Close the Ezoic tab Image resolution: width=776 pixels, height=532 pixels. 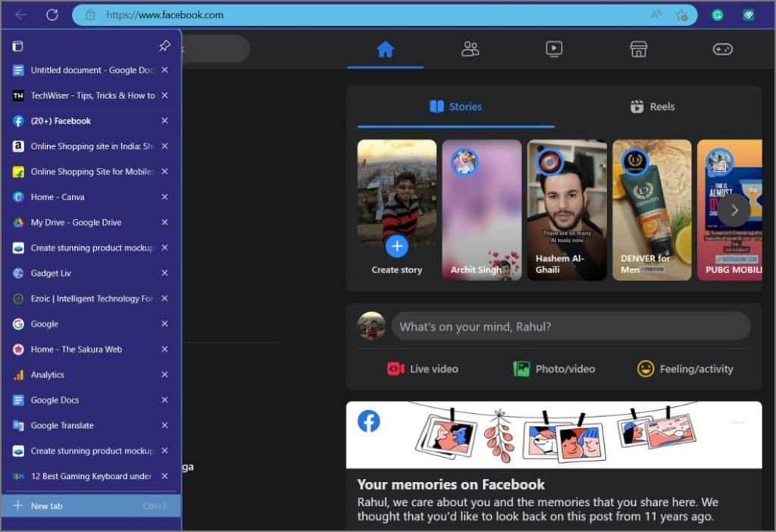(164, 298)
